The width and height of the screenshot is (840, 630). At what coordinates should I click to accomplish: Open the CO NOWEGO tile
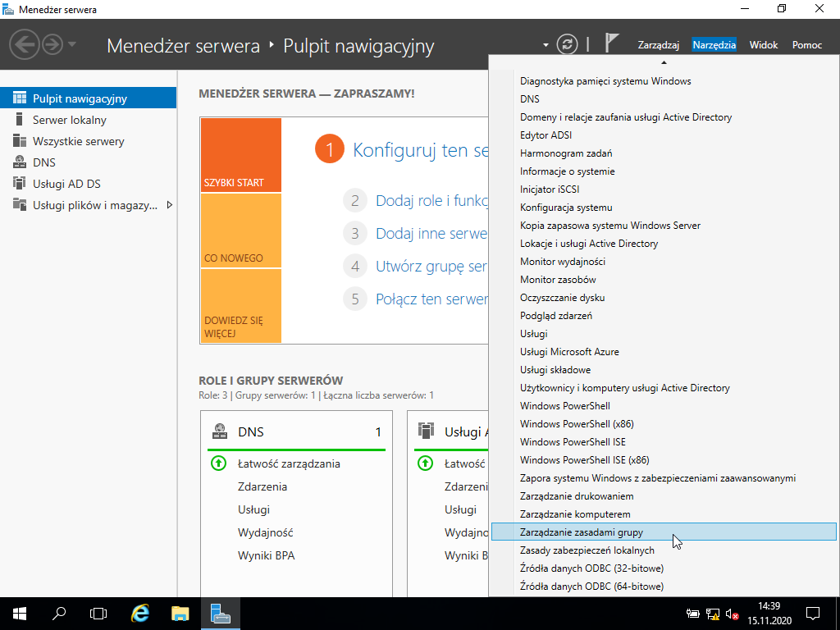[240, 231]
